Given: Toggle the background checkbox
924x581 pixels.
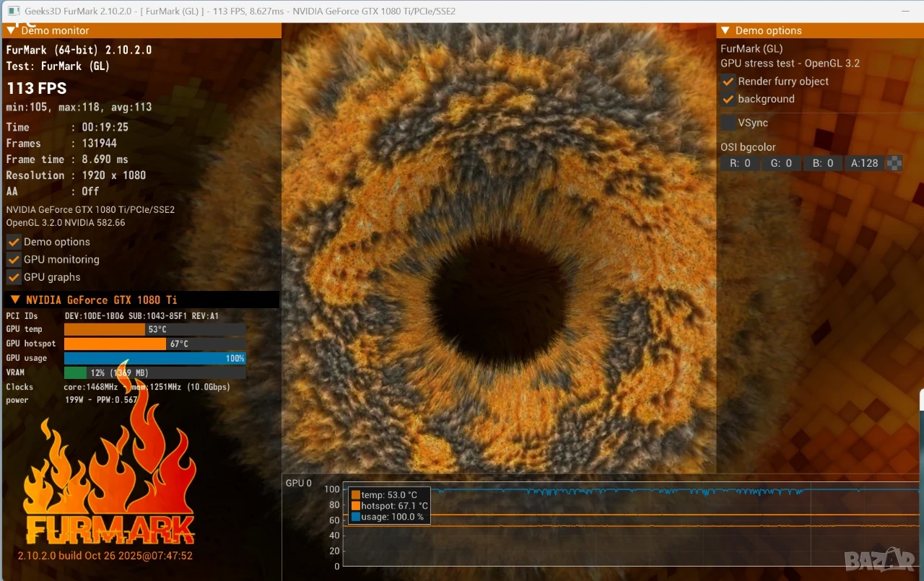Looking at the screenshot, I should point(728,99).
